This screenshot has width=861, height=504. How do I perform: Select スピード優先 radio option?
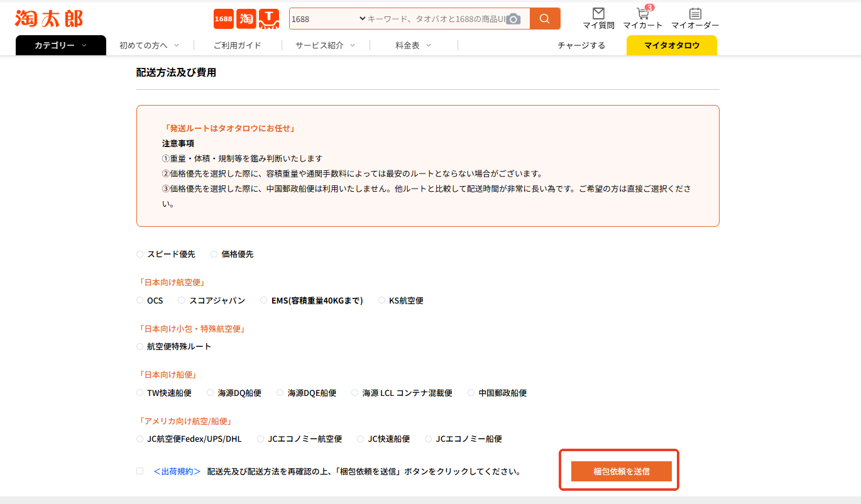pyautogui.click(x=140, y=254)
